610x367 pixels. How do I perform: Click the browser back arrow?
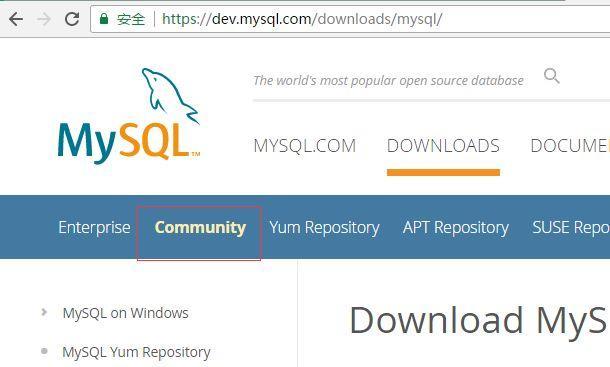click(x=16, y=19)
